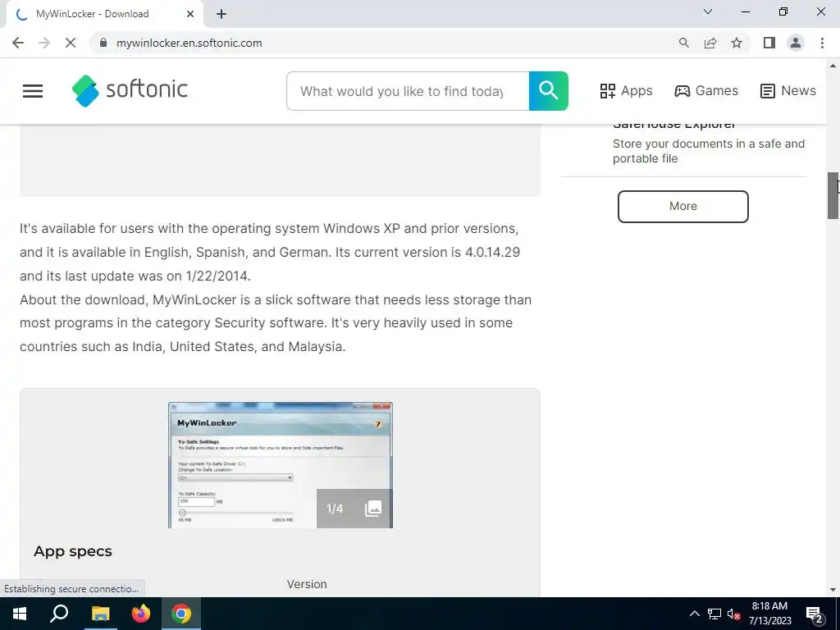Go back to previous page
This screenshot has height=630, width=840.
click(x=18, y=43)
